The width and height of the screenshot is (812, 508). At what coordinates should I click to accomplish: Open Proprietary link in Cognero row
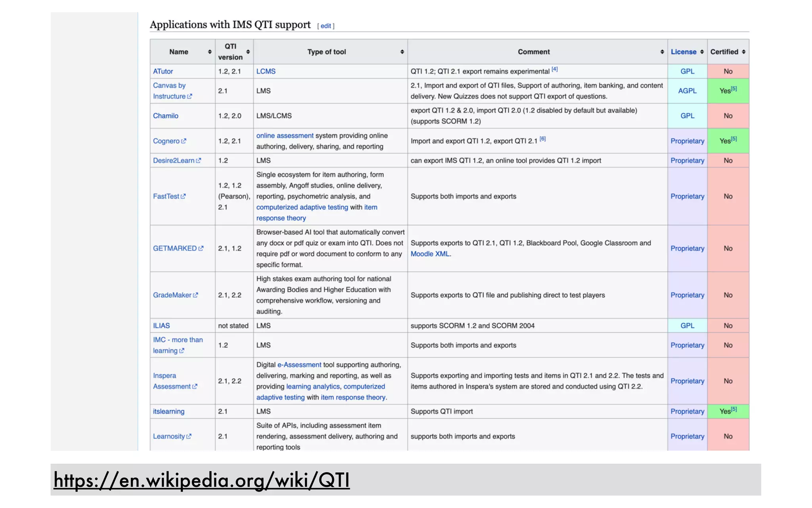pos(688,141)
